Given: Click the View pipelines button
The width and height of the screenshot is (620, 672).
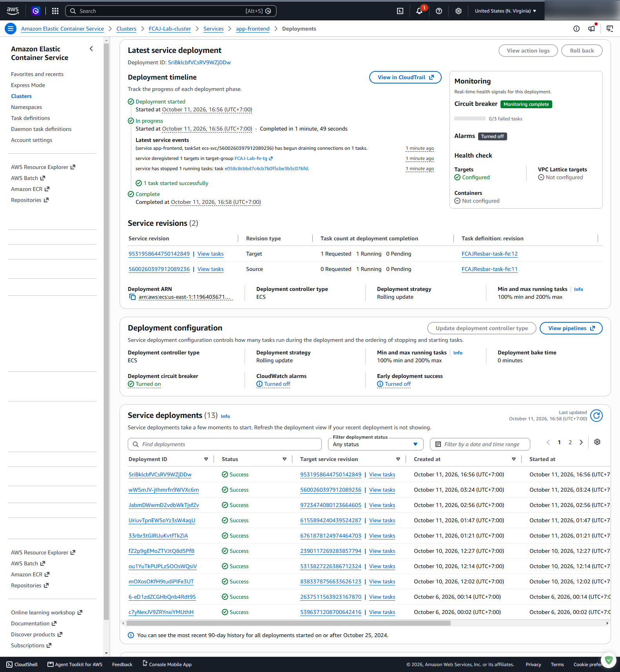Looking at the screenshot, I should tap(571, 328).
